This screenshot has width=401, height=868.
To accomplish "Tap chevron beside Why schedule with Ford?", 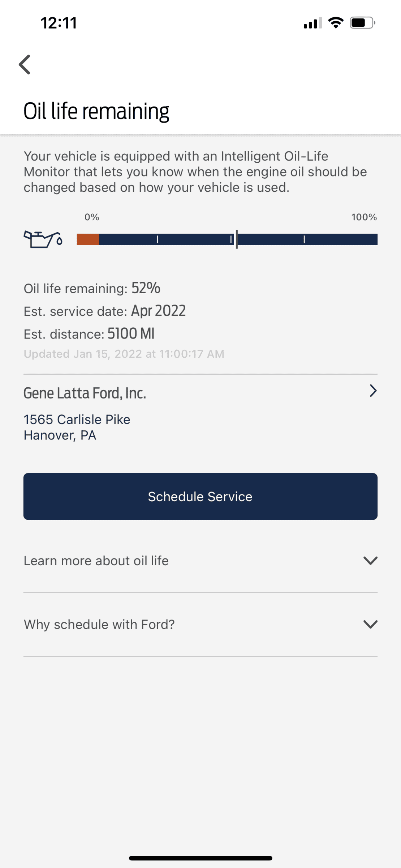I will pos(370,624).
